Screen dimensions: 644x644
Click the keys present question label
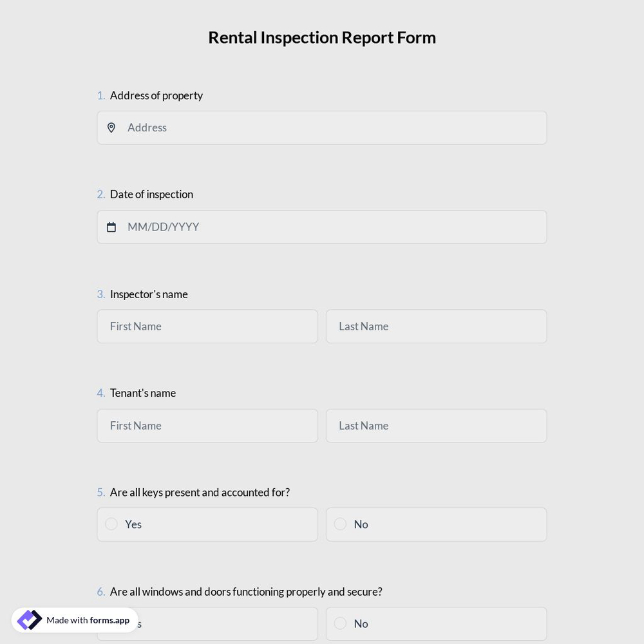click(200, 492)
